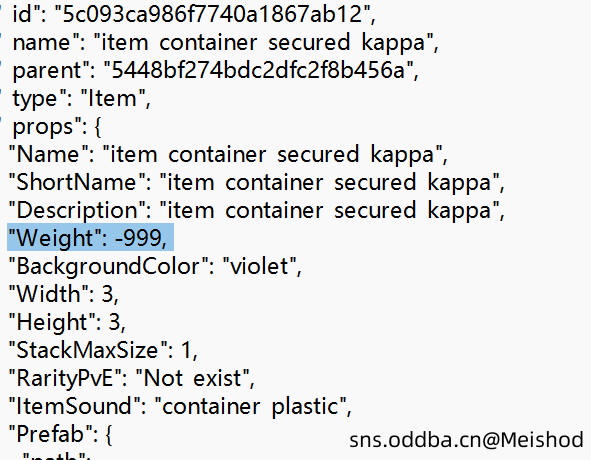The width and height of the screenshot is (591, 460).
Task: Click the opening brace after "Prefab"
Action: click(x=109, y=435)
